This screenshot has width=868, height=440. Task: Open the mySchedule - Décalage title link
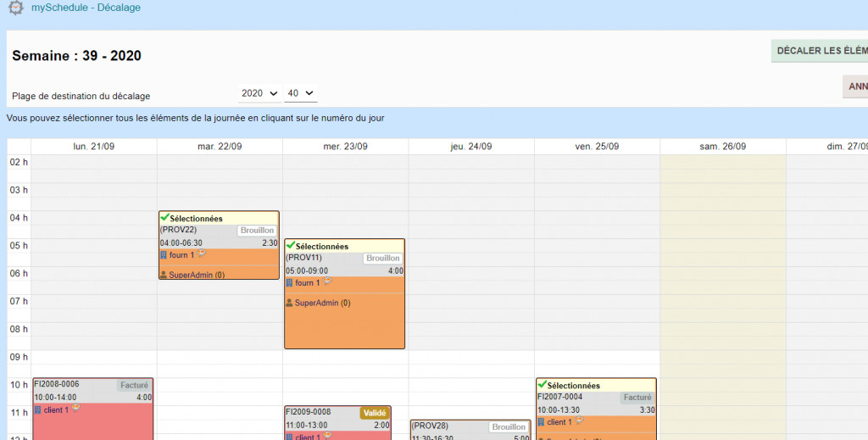pos(86,8)
